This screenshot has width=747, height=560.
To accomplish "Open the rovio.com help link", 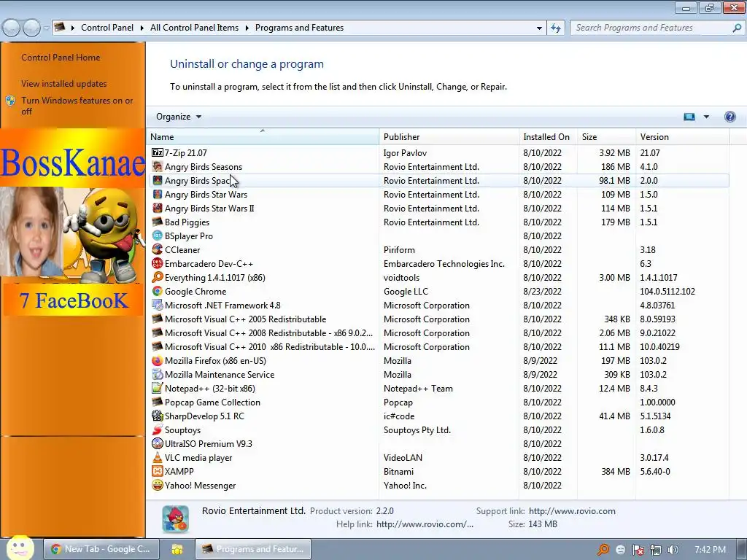I will [425, 524].
